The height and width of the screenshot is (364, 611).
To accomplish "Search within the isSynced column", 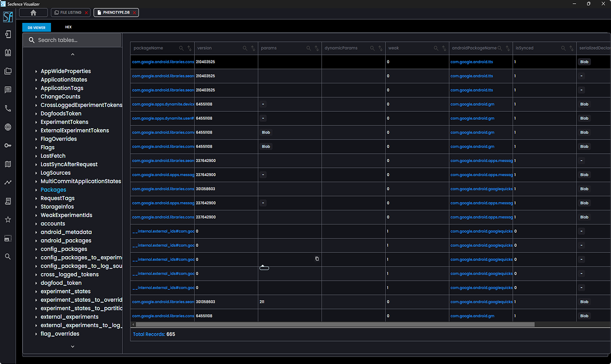I will point(563,48).
